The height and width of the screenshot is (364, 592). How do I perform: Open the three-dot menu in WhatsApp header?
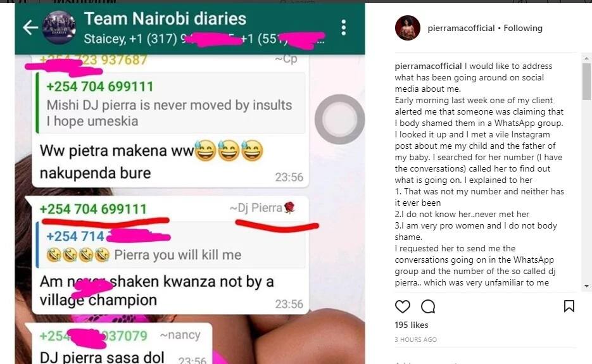point(344,28)
